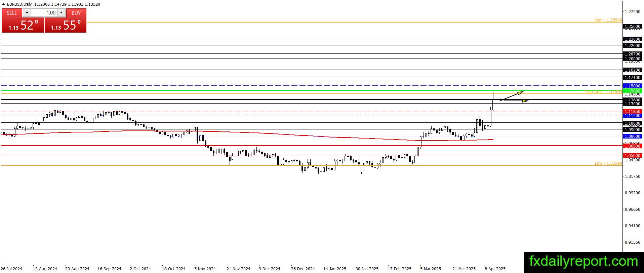Viewport: 644px width, 273px height.
Task: Select the Trap Area - 1.14469 label
Action: (603, 92)
